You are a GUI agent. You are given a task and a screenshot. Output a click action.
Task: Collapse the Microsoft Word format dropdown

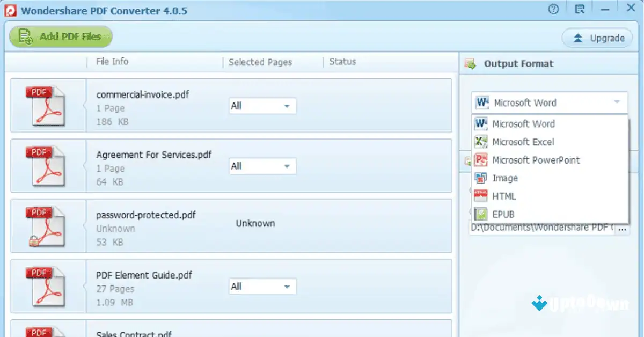[x=616, y=102]
